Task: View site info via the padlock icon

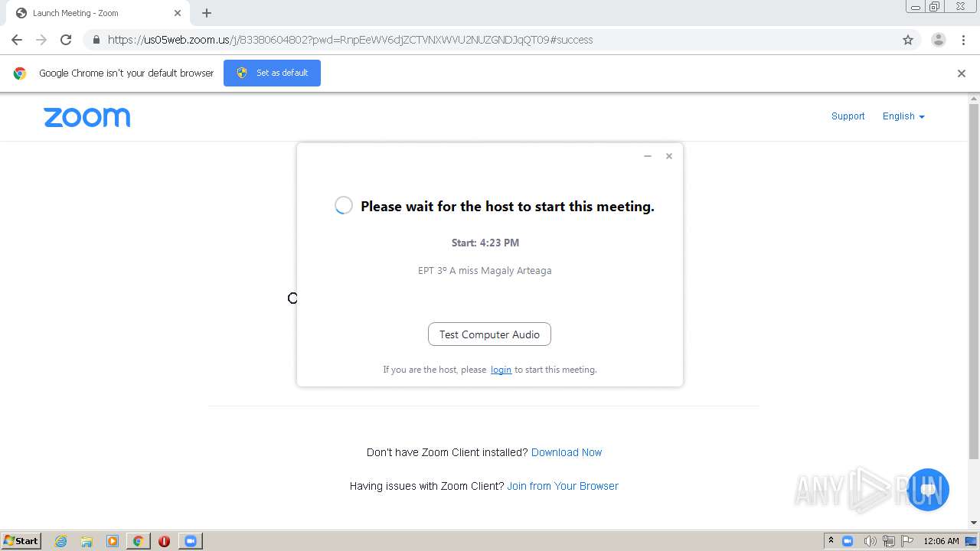Action: click(x=96, y=40)
